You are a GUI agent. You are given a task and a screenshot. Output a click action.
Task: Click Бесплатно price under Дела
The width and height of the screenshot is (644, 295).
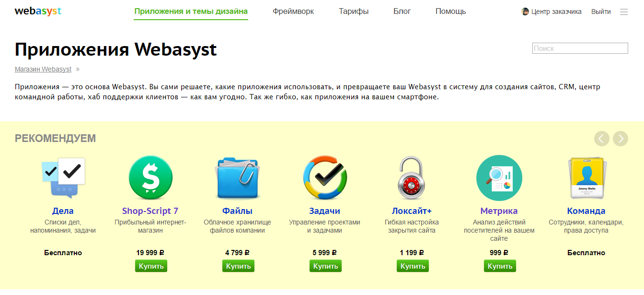(63, 253)
